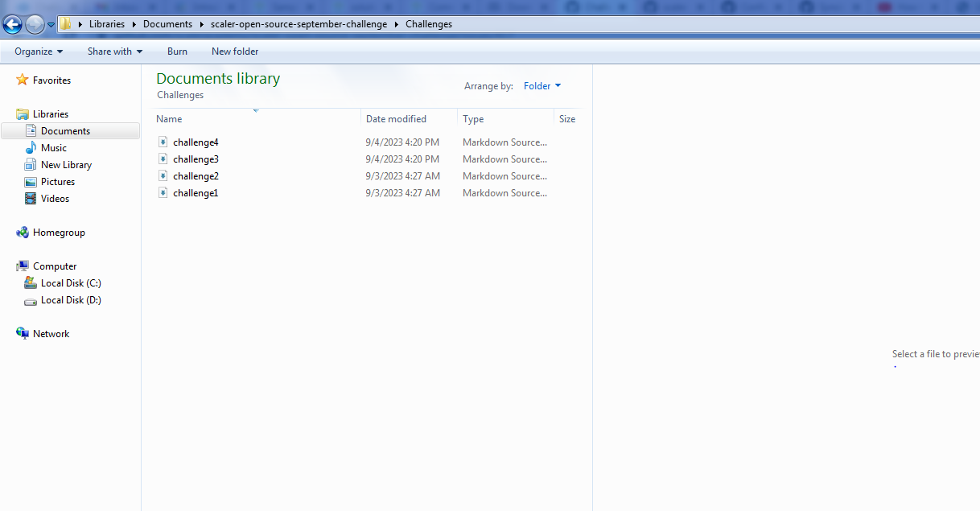Open the Videos library icon
The image size is (980, 511).
(x=31, y=198)
